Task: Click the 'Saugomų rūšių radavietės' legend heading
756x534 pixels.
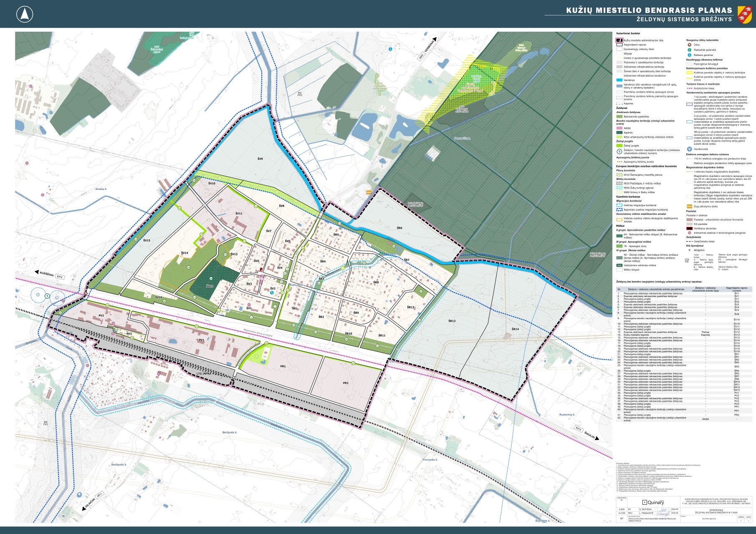Action: pyautogui.click(x=702, y=40)
